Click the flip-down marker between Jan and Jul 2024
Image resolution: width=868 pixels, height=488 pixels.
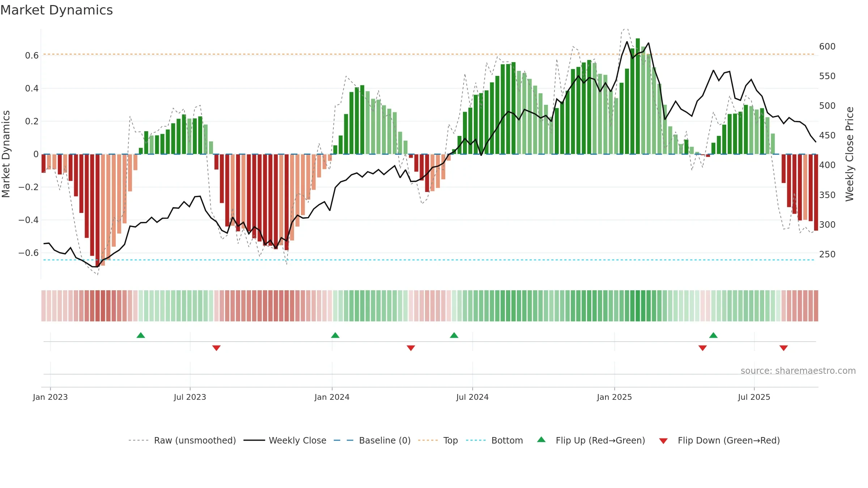411,348
